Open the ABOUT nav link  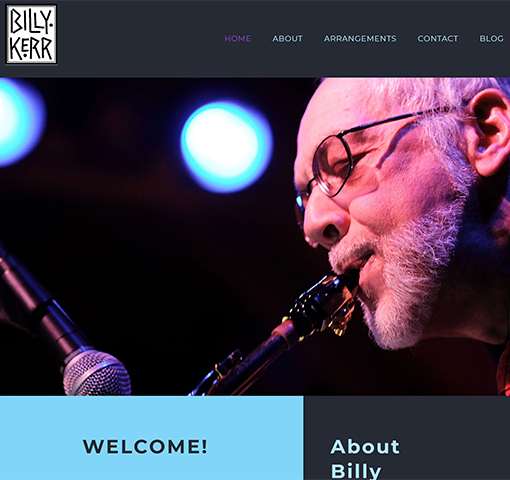point(287,39)
